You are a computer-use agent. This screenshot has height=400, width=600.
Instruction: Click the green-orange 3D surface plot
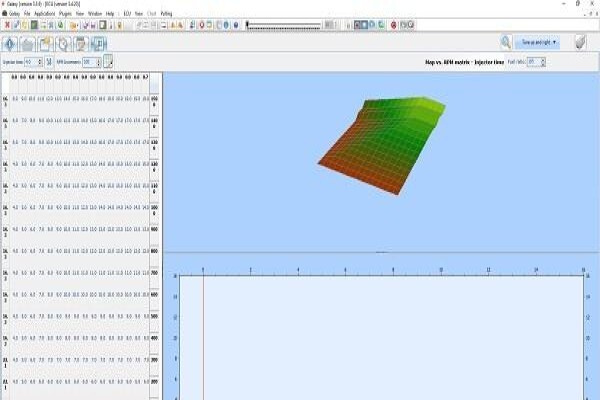click(382, 145)
